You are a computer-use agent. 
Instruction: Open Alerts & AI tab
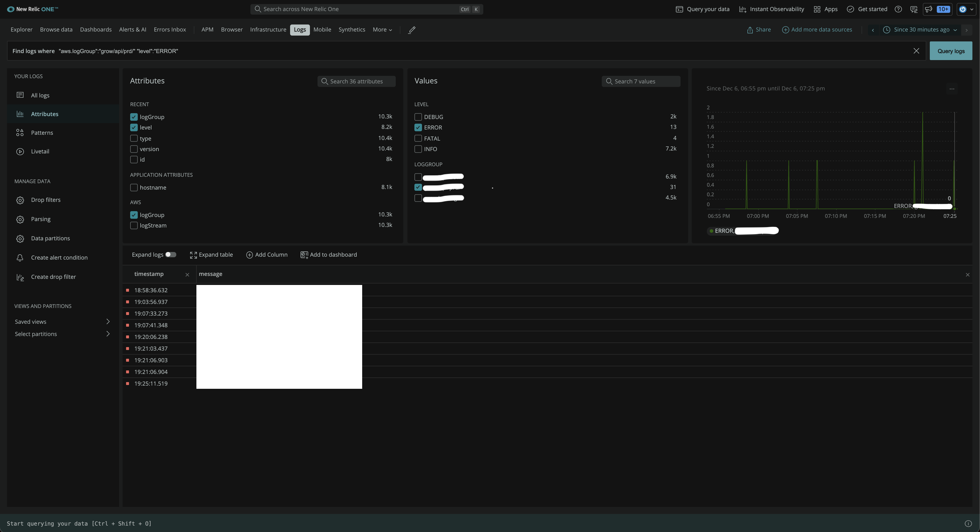pos(132,30)
